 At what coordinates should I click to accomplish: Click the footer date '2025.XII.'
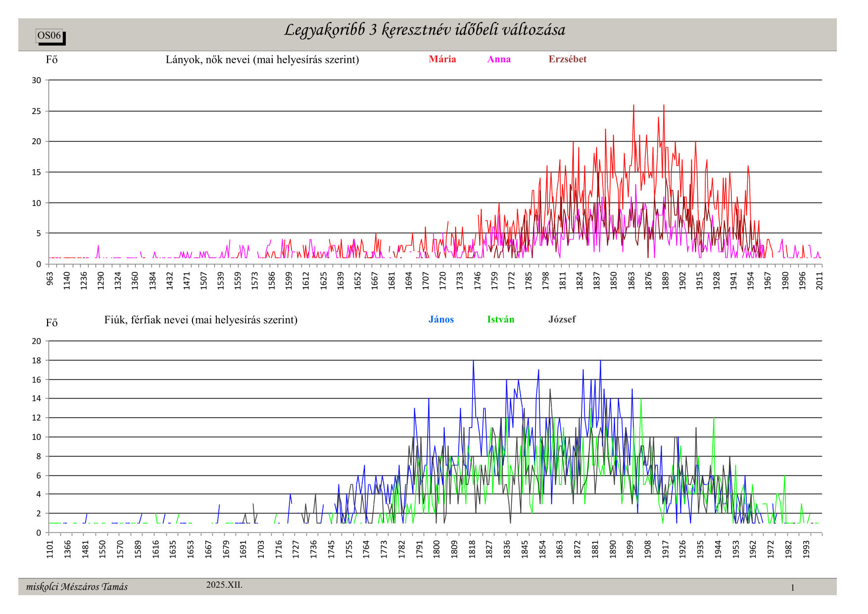point(224,585)
